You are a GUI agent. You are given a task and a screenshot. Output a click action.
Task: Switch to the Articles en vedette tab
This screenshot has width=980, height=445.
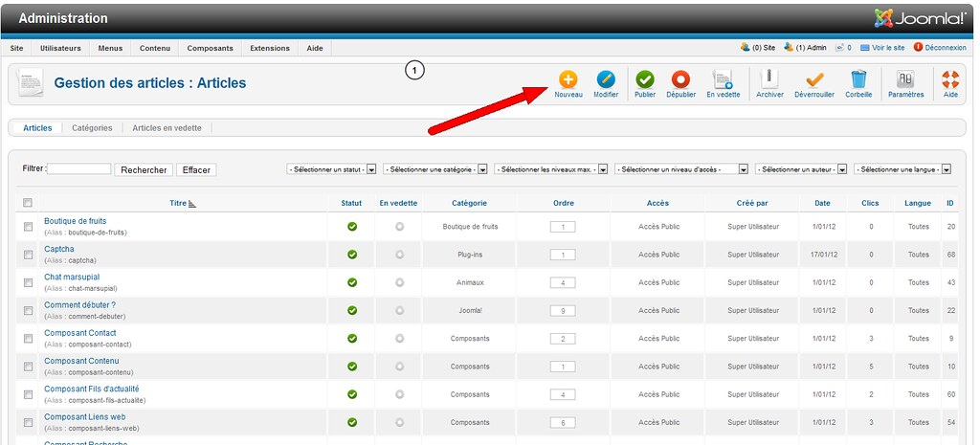coord(167,128)
